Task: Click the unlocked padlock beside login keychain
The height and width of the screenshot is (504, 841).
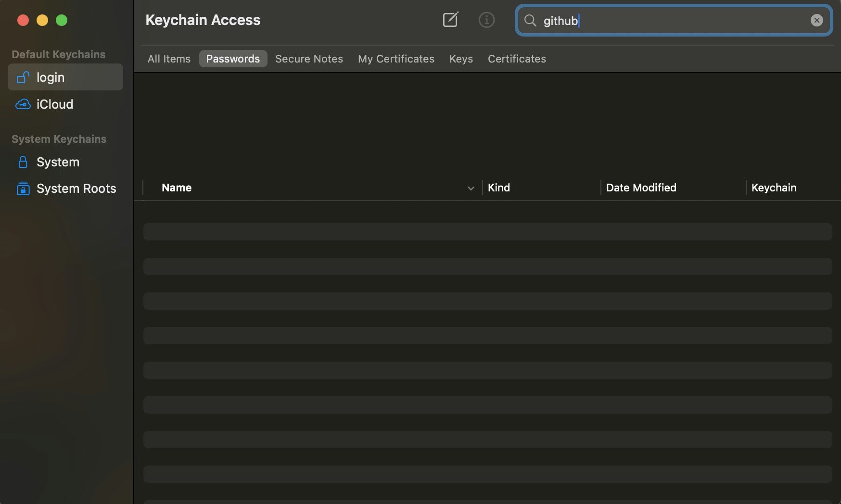Action: point(22,77)
